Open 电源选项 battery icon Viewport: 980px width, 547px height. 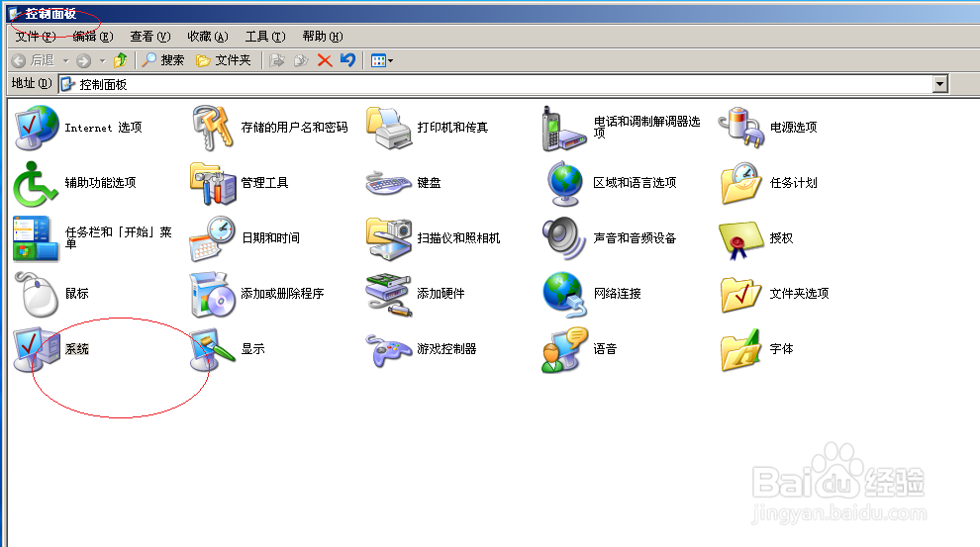click(x=741, y=128)
